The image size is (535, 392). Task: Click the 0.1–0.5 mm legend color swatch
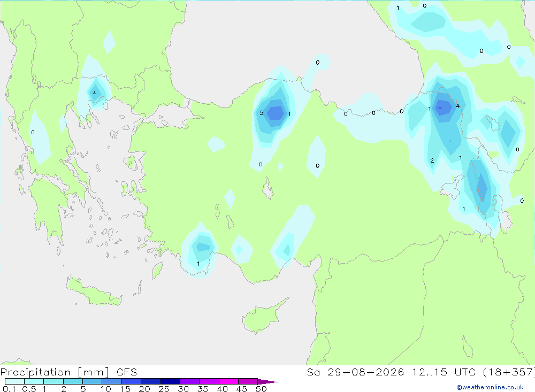pyautogui.click(x=14, y=381)
